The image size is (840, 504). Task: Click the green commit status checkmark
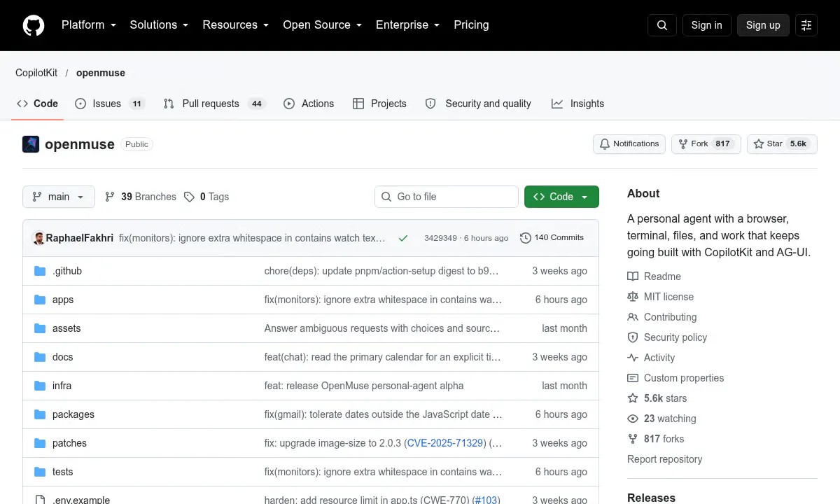pyautogui.click(x=403, y=238)
